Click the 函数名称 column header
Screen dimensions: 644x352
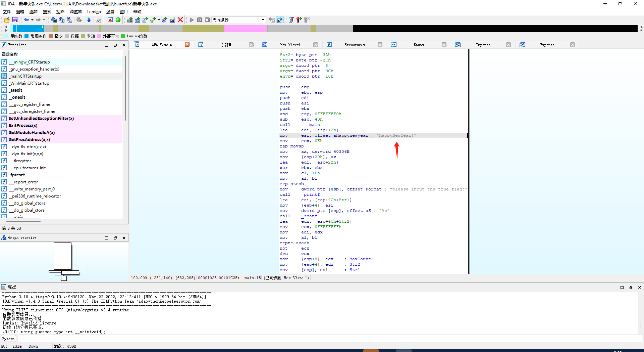(x=62, y=54)
